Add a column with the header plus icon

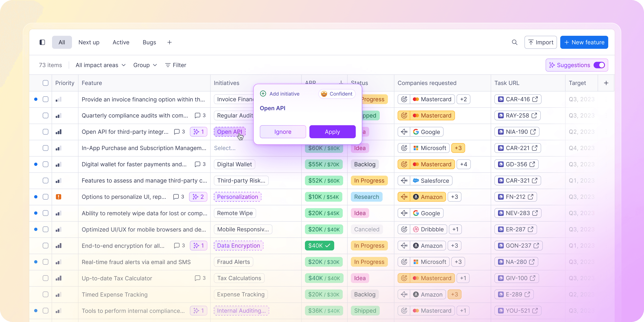(x=606, y=83)
